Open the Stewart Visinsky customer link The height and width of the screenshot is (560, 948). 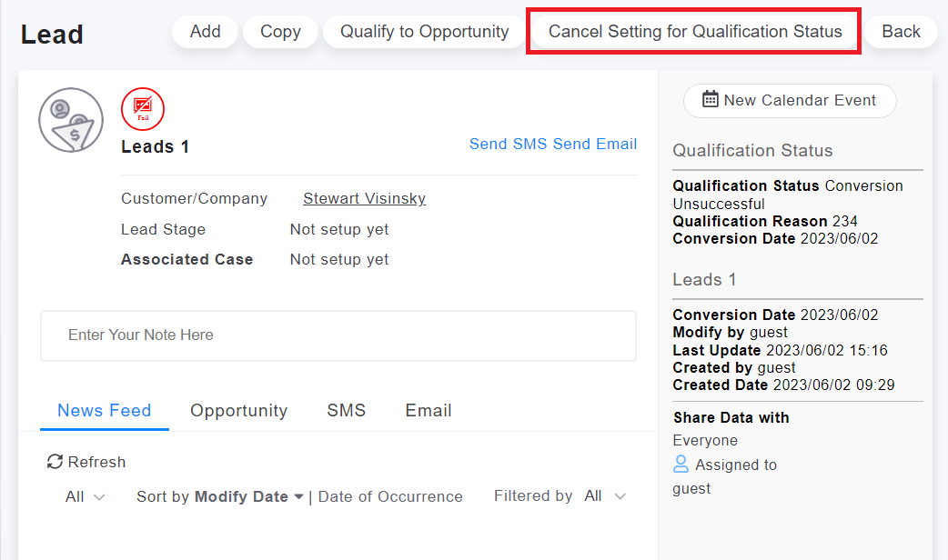(x=364, y=198)
